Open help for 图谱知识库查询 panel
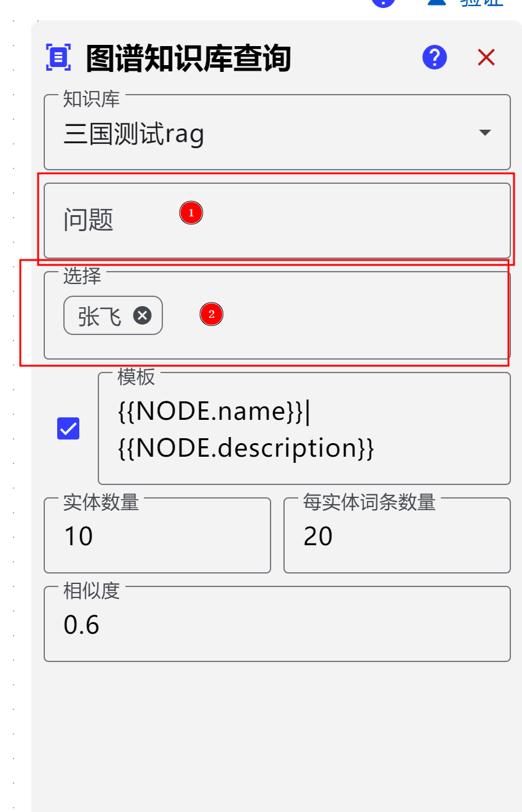 [x=434, y=58]
